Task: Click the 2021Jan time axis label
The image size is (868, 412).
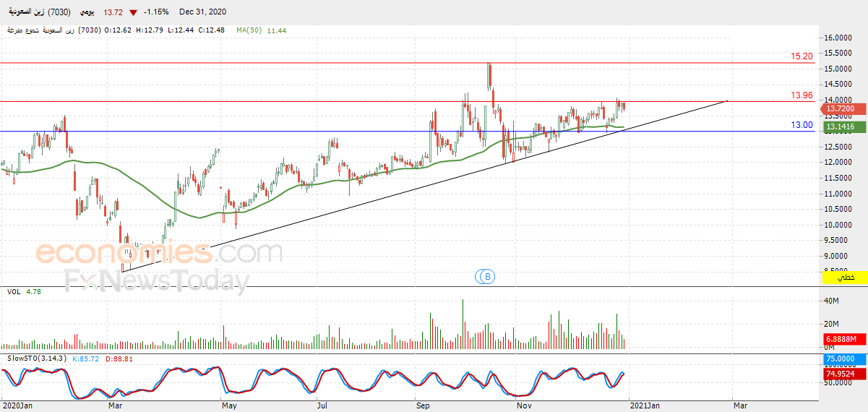Action: [645, 406]
